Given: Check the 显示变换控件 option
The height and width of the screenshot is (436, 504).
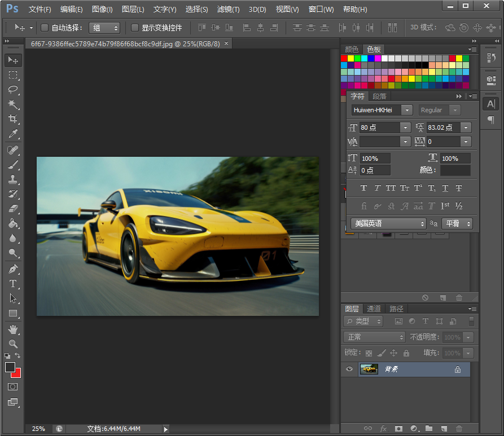Looking at the screenshot, I should pyautogui.click(x=135, y=28).
